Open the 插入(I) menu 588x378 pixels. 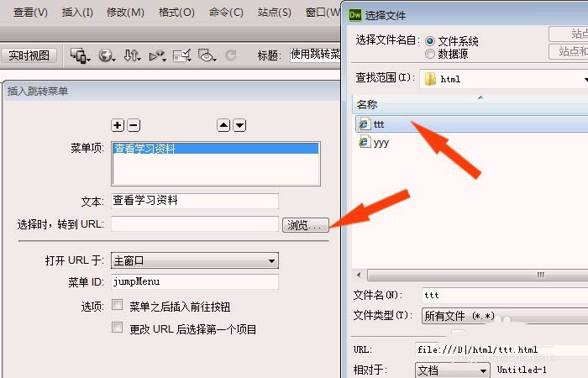77,13
